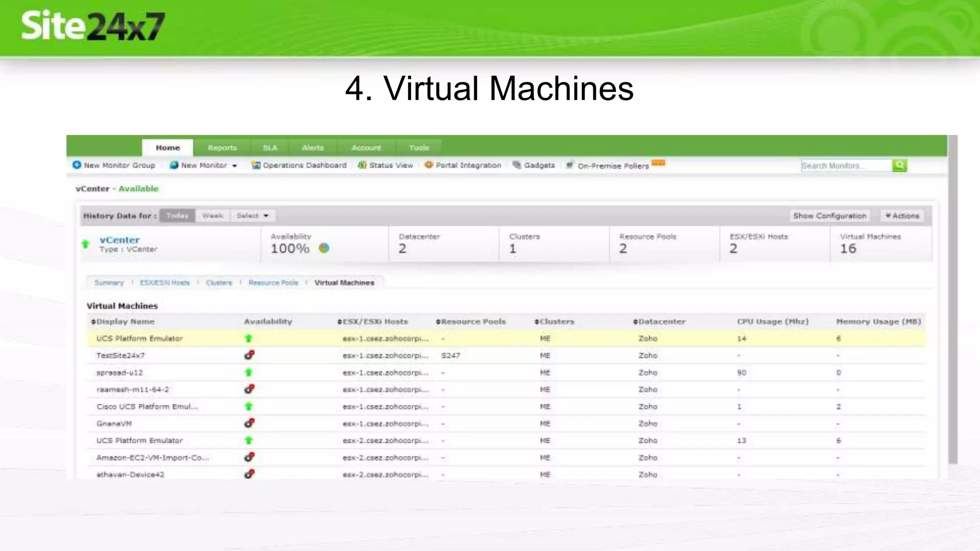Open the Alerts tab
The width and height of the screenshot is (980, 551).
(x=313, y=148)
